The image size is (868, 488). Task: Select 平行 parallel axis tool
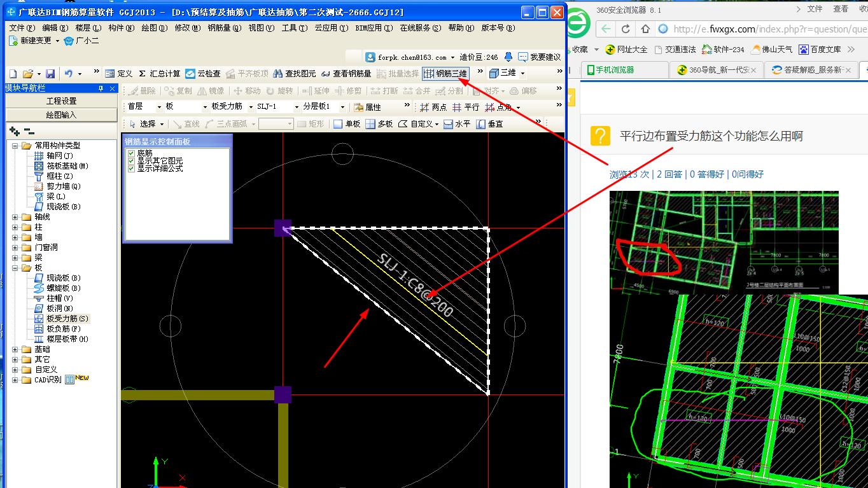pyautogui.click(x=466, y=108)
